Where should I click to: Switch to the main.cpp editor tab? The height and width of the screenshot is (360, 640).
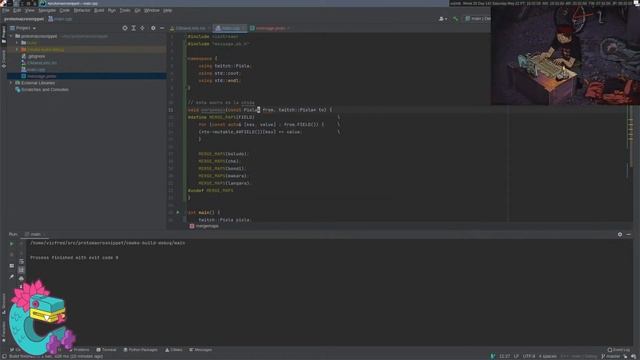point(229,28)
